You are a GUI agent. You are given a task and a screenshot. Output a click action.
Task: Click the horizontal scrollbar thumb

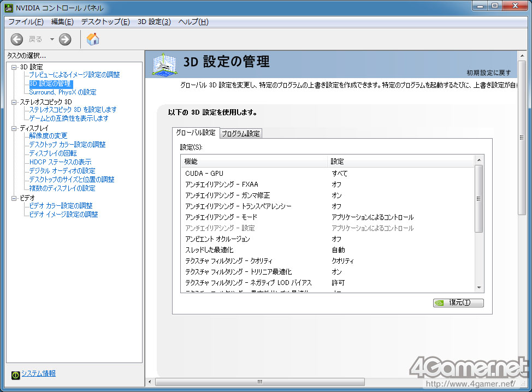(x=260, y=382)
